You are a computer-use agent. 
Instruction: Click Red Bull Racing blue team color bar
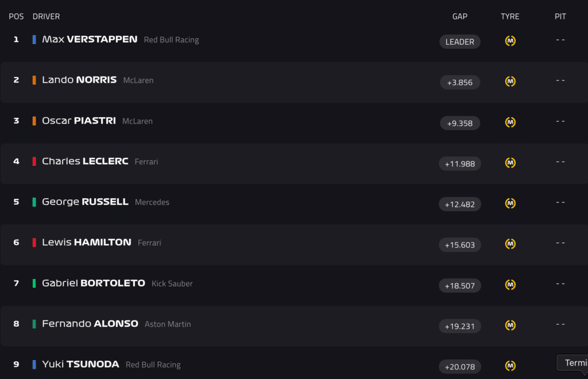tap(34, 40)
